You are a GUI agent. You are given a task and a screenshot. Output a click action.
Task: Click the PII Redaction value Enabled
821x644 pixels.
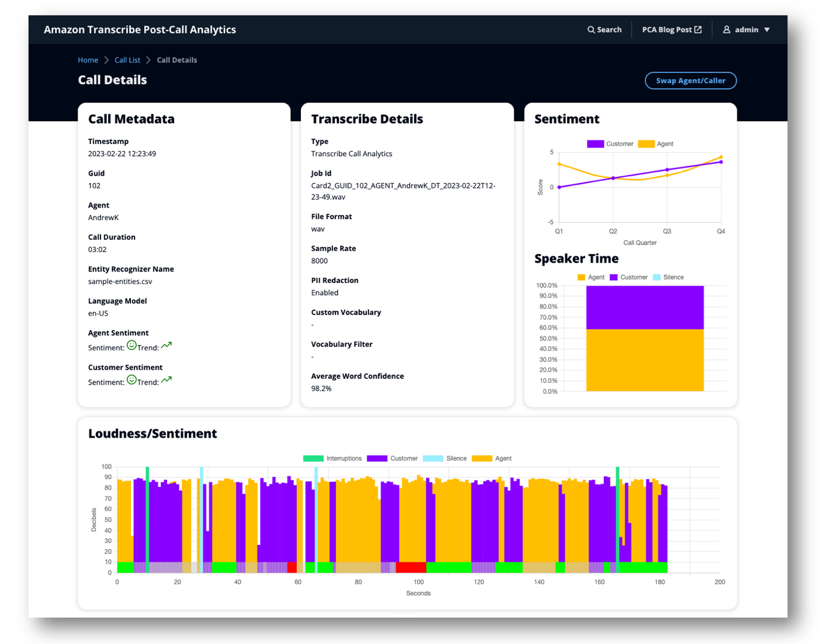point(325,293)
